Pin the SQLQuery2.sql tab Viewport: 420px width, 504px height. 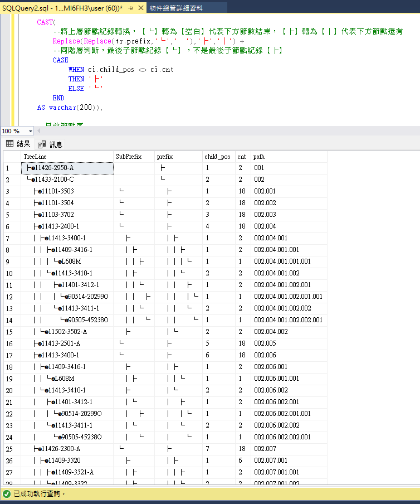point(130,8)
